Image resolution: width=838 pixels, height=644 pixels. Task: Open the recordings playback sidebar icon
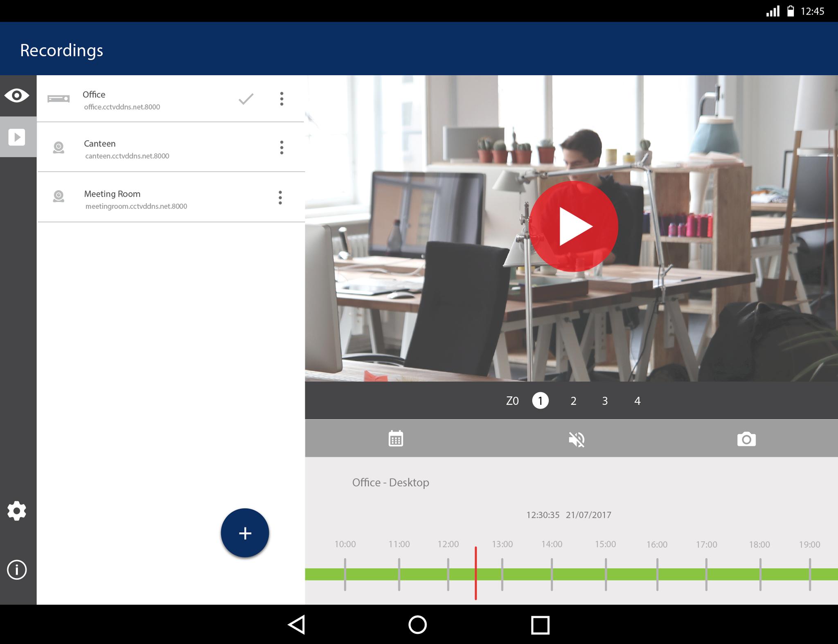click(17, 137)
